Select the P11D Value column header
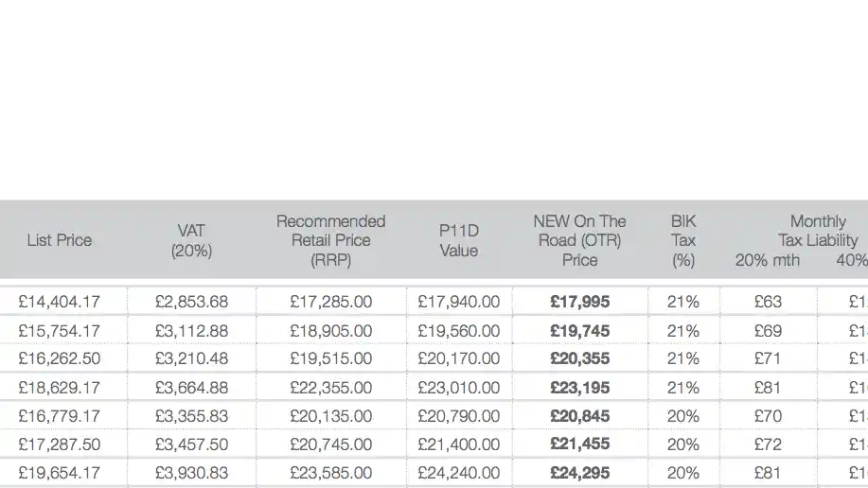The width and height of the screenshot is (868, 488). click(x=459, y=240)
